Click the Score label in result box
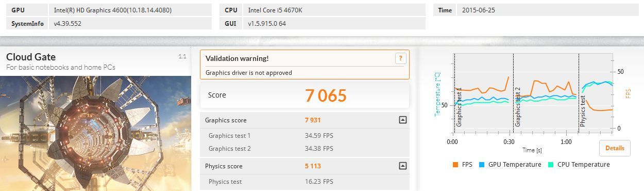The width and height of the screenshot is (644, 191). pyautogui.click(x=217, y=95)
